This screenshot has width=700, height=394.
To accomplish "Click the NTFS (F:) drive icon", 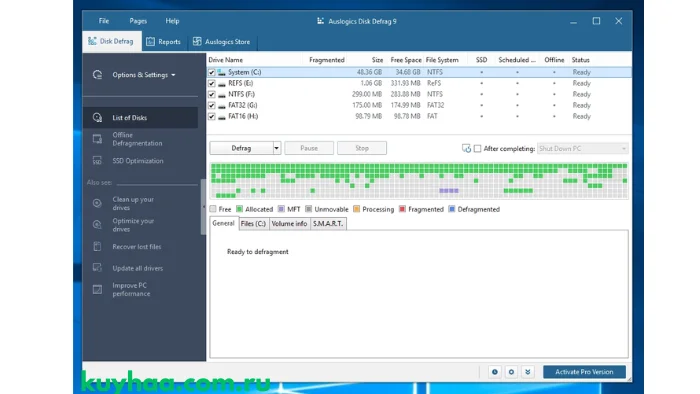I will (x=221, y=95).
